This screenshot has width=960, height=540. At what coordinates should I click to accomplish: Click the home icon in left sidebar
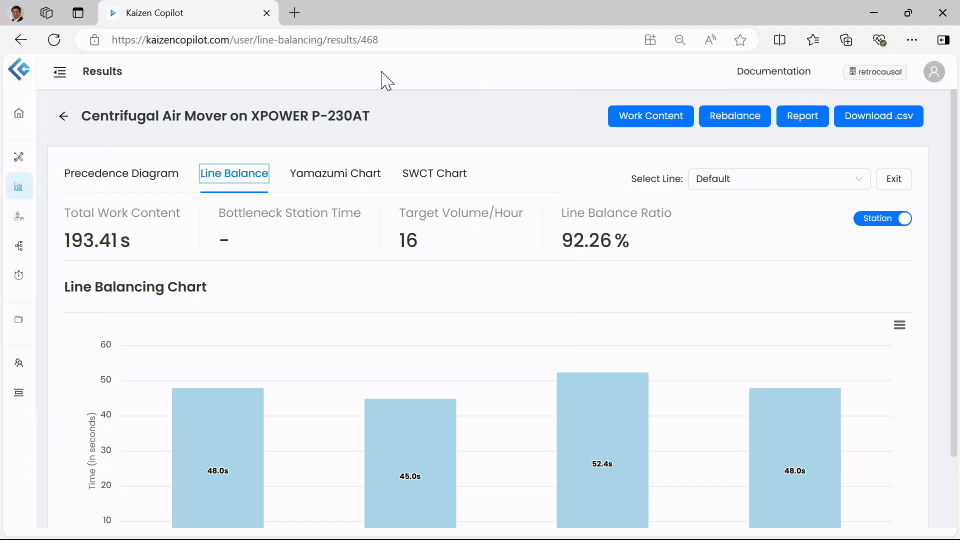[x=18, y=113]
